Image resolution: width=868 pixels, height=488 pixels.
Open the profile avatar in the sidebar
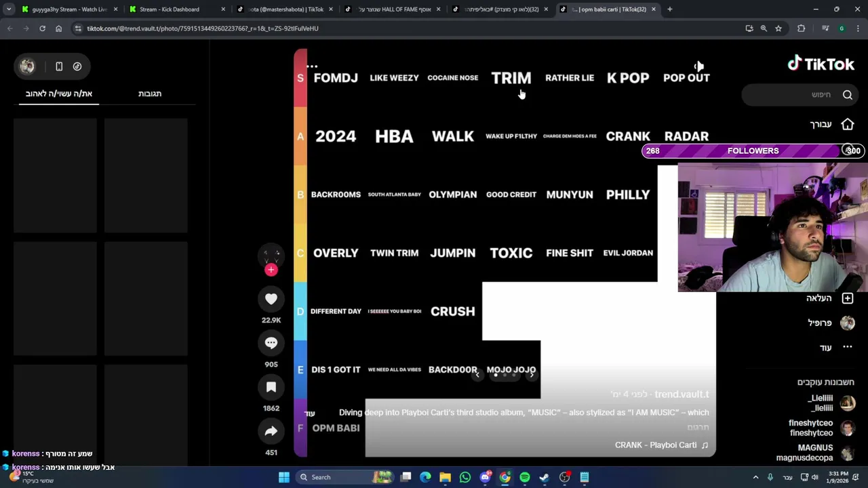coord(848,323)
